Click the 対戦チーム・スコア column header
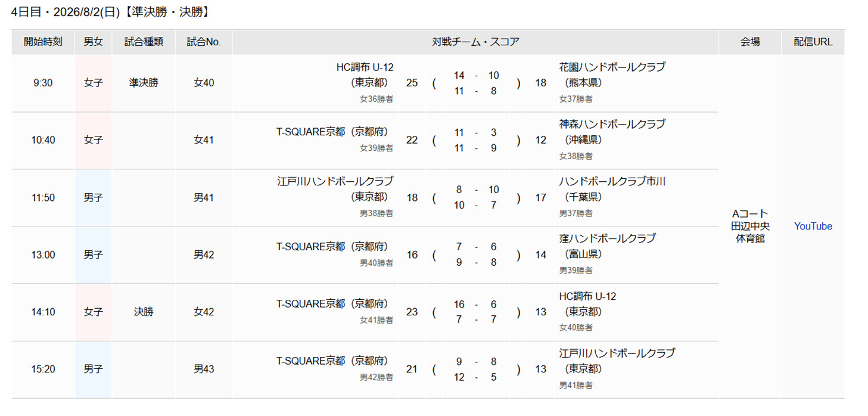 coord(475,42)
